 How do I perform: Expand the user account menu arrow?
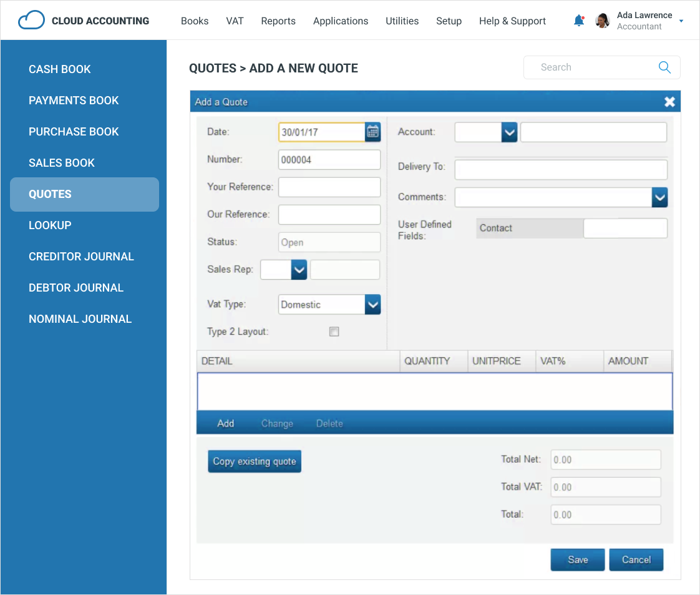(681, 21)
